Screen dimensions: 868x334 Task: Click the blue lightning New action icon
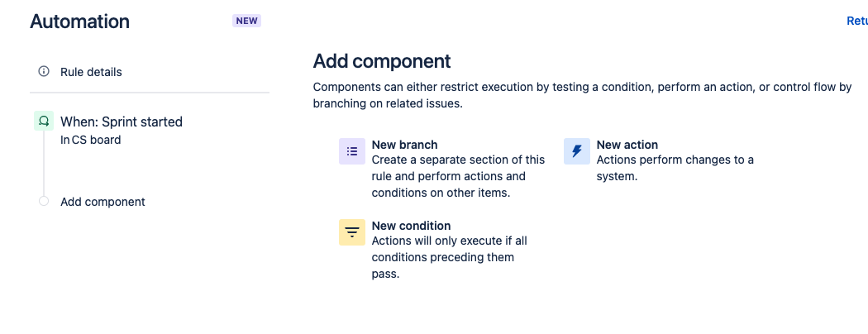pyautogui.click(x=577, y=151)
